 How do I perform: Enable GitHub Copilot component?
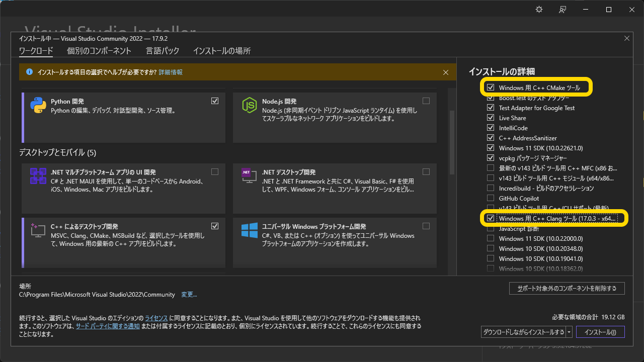[491, 198]
